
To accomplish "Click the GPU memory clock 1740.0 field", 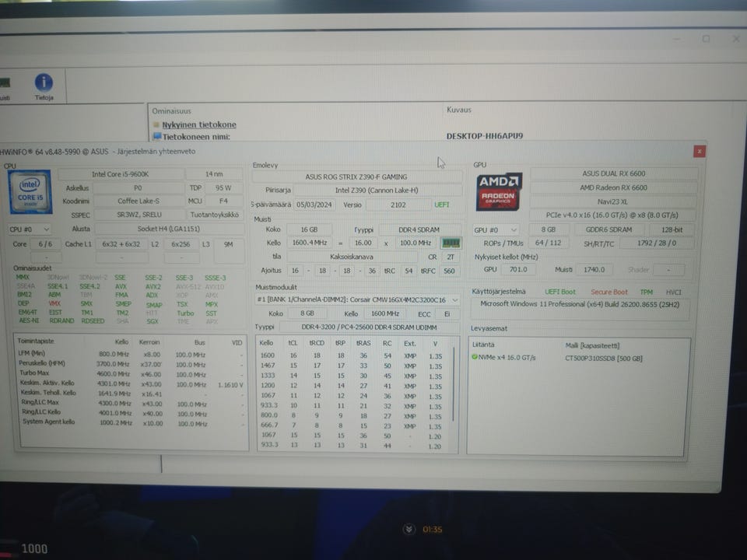I will click(594, 270).
